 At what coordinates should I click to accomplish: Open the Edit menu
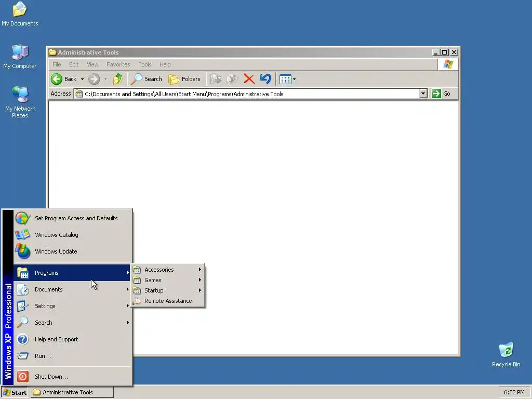[x=74, y=64]
